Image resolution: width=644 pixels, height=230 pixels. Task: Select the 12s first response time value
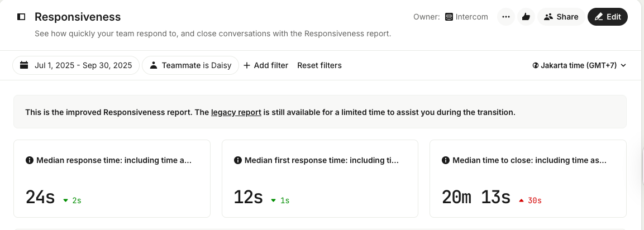point(248,197)
